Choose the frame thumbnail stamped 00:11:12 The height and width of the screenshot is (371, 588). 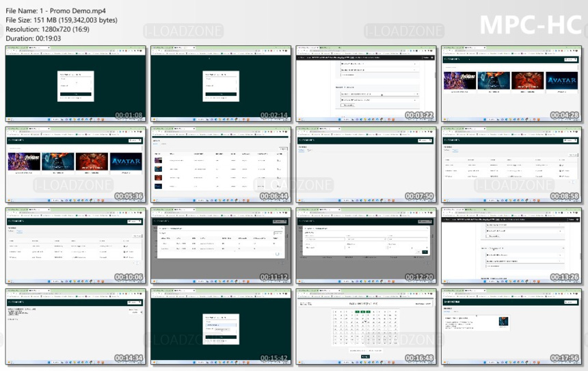tap(221, 246)
